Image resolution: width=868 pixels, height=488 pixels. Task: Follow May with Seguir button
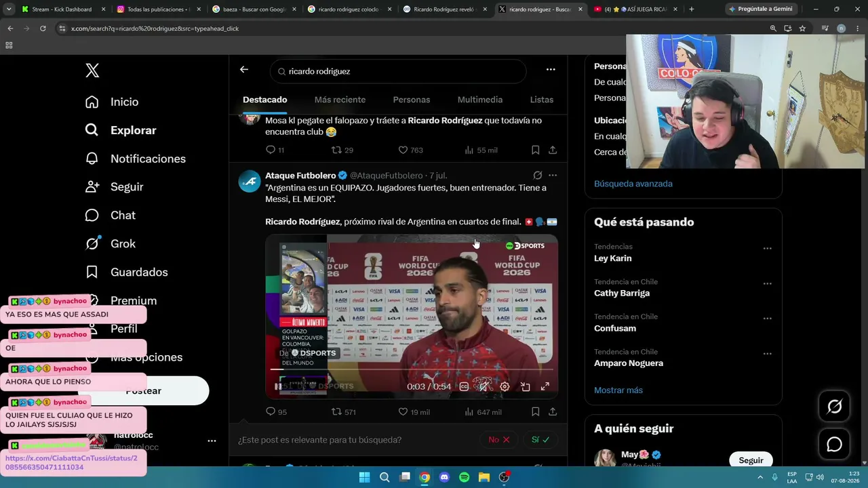pos(751,460)
